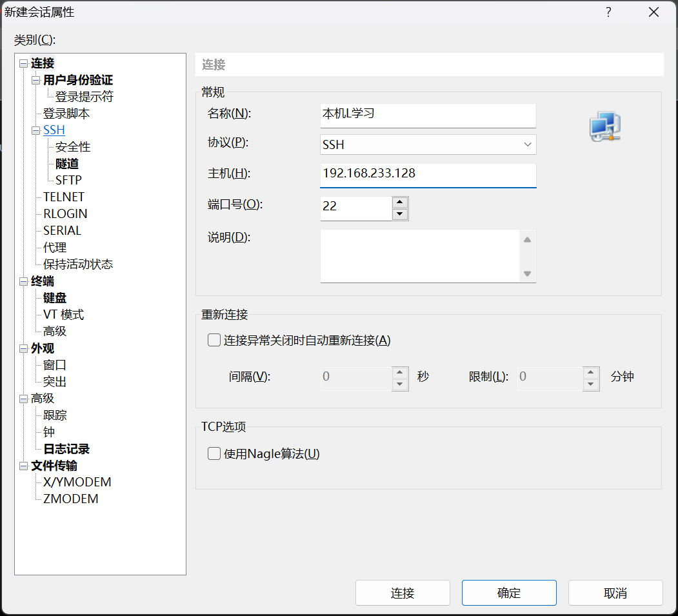Decrease port number with down arrow
The width and height of the screenshot is (678, 616).
[400, 214]
